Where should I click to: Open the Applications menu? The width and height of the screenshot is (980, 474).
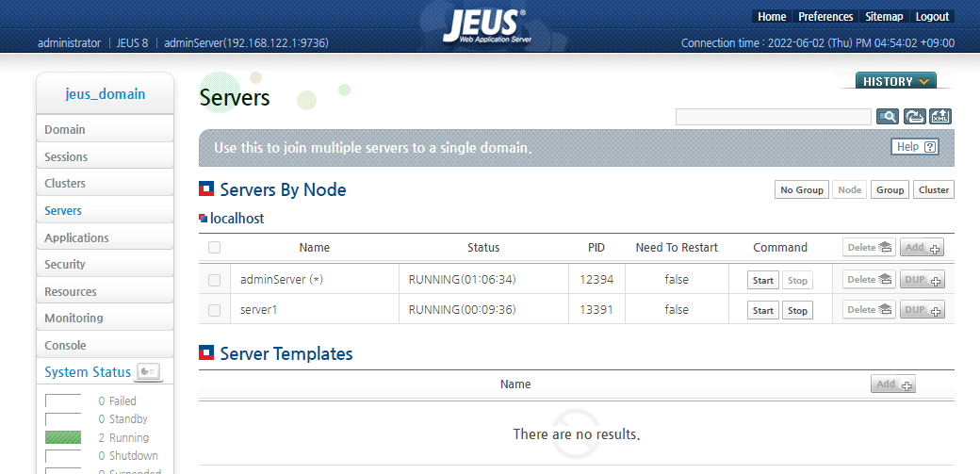(x=105, y=237)
